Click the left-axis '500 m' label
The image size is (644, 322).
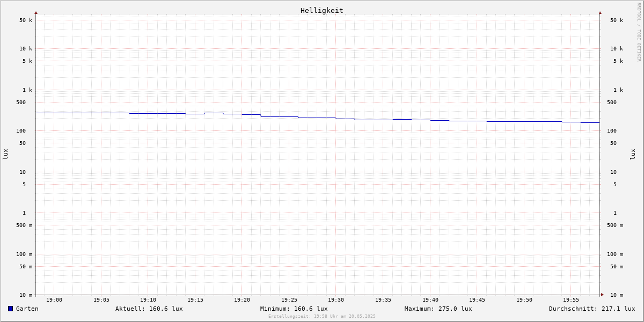[24, 225]
